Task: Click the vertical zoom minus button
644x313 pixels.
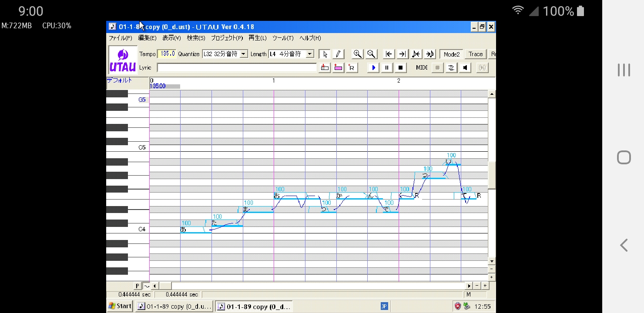Action: point(492,269)
